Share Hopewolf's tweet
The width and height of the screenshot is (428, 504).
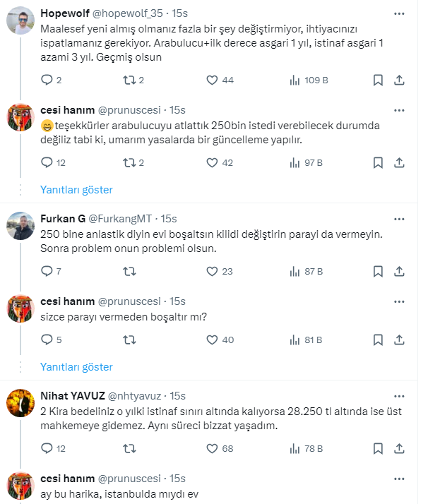(399, 80)
